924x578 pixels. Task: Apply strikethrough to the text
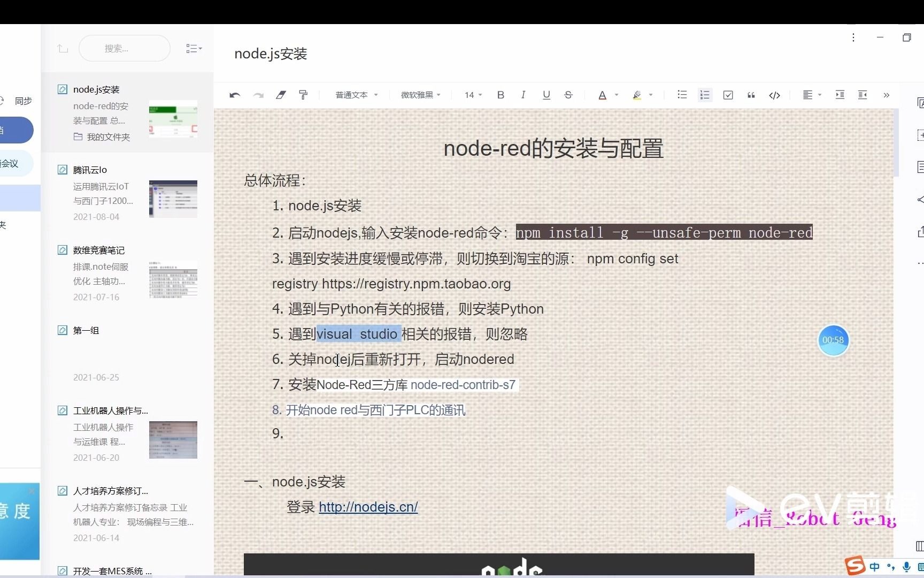568,95
